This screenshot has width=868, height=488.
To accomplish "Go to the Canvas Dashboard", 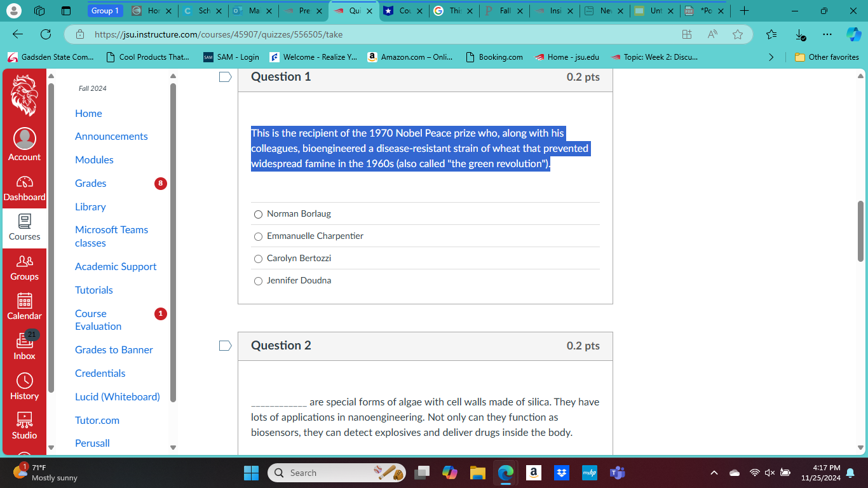I will pyautogui.click(x=24, y=187).
